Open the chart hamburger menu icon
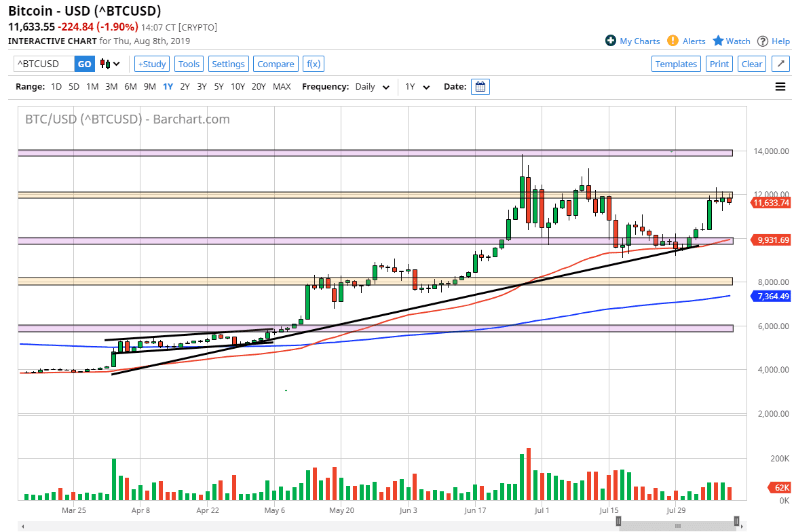This screenshot has width=794, height=532. 780,86
